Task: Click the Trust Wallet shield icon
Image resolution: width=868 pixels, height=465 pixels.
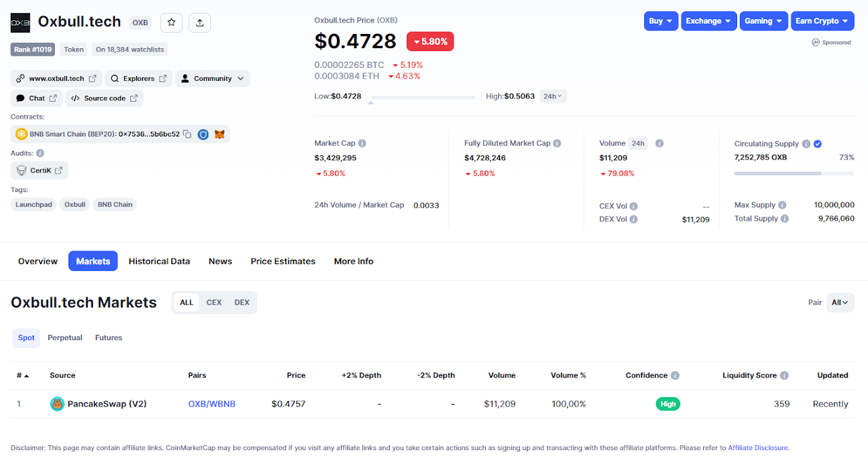Action: click(x=203, y=134)
